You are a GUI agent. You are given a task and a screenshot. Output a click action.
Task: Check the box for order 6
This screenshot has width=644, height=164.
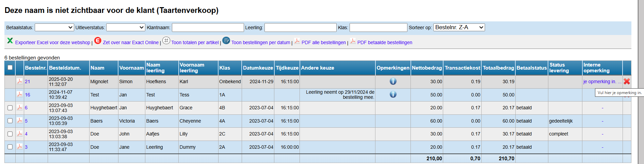coord(10,108)
